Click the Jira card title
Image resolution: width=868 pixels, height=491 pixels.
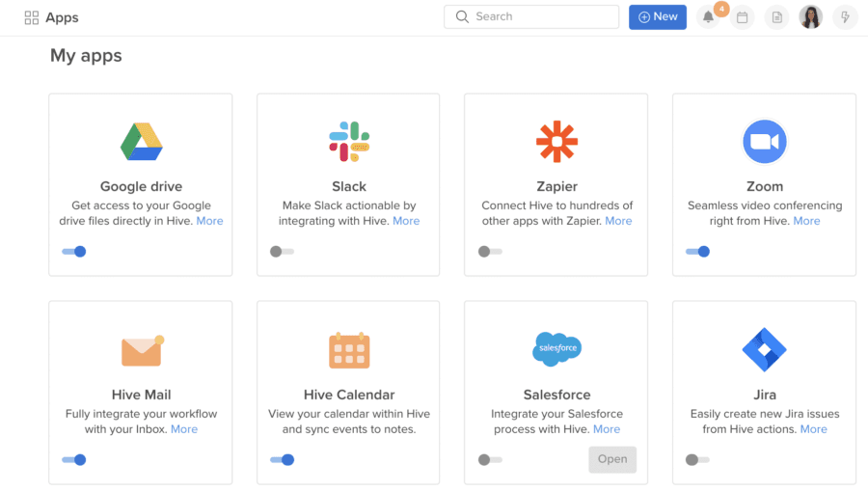pyautogui.click(x=765, y=395)
